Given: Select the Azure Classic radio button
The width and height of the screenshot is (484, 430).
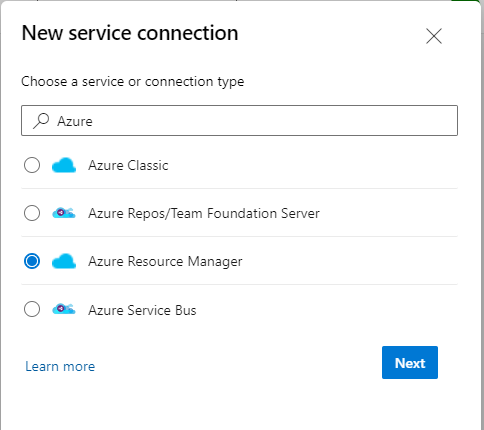Looking at the screenshot, I should point(32,165).
